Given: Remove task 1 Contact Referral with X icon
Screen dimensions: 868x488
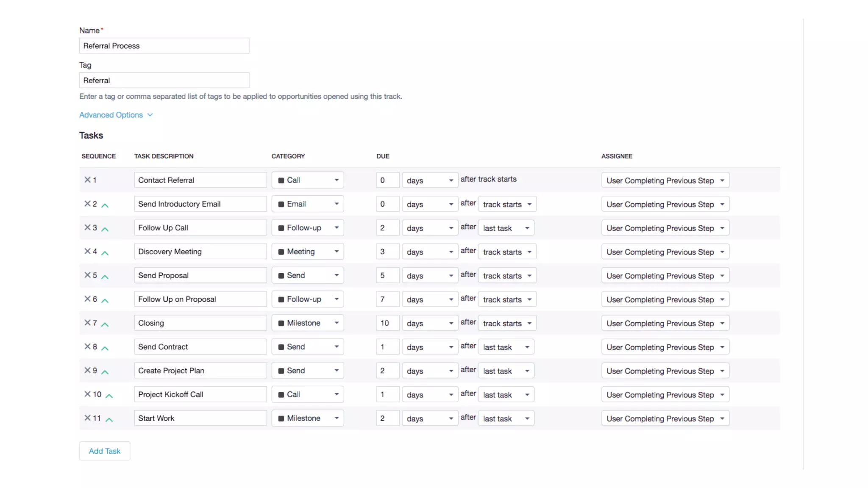Looking at the screenshot, I should coord(87,180).
